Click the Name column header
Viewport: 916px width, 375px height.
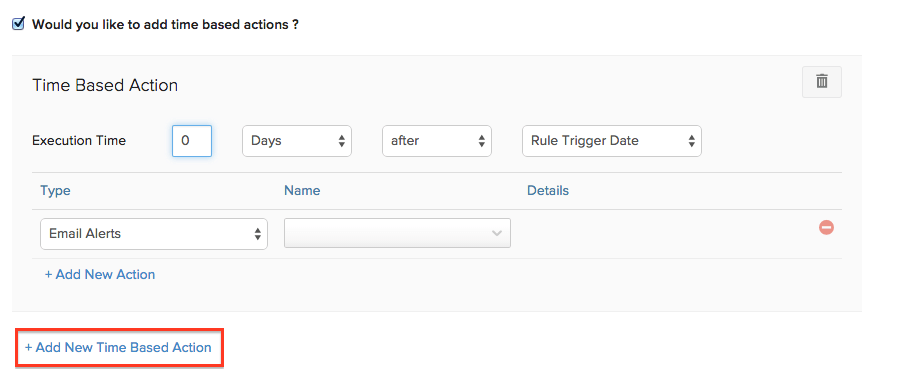point(302,191)
